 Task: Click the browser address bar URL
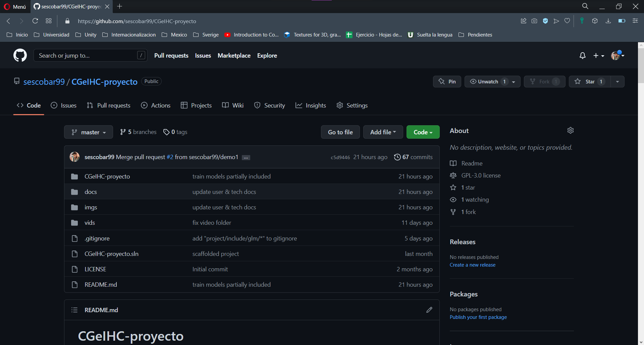click(137, 21)
